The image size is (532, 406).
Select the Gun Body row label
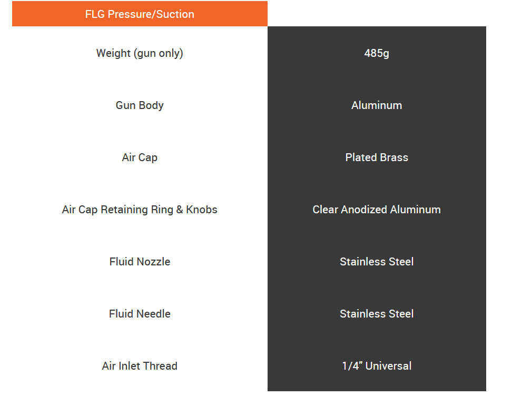click(140, 105)
